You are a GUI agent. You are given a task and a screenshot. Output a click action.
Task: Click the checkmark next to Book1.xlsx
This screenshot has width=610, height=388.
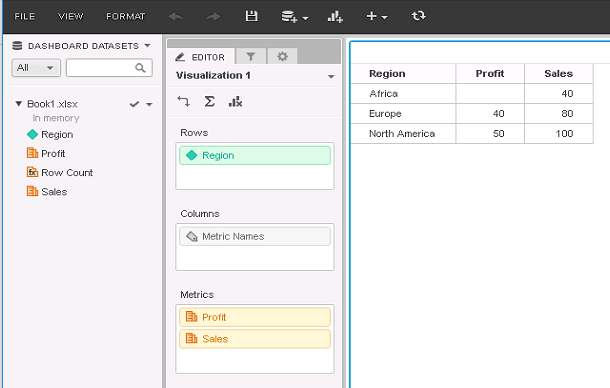click(134, 104)
